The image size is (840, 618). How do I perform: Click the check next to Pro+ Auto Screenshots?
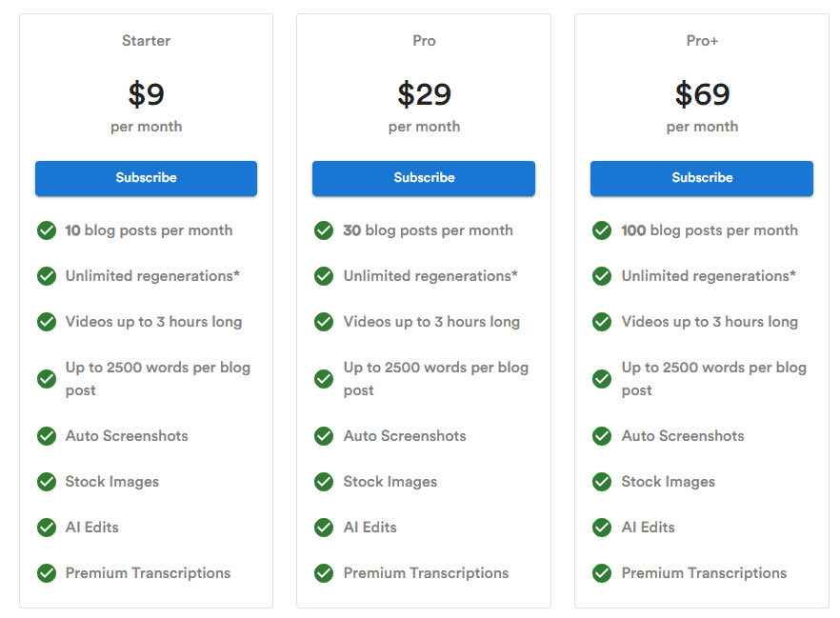pos(601,436)
